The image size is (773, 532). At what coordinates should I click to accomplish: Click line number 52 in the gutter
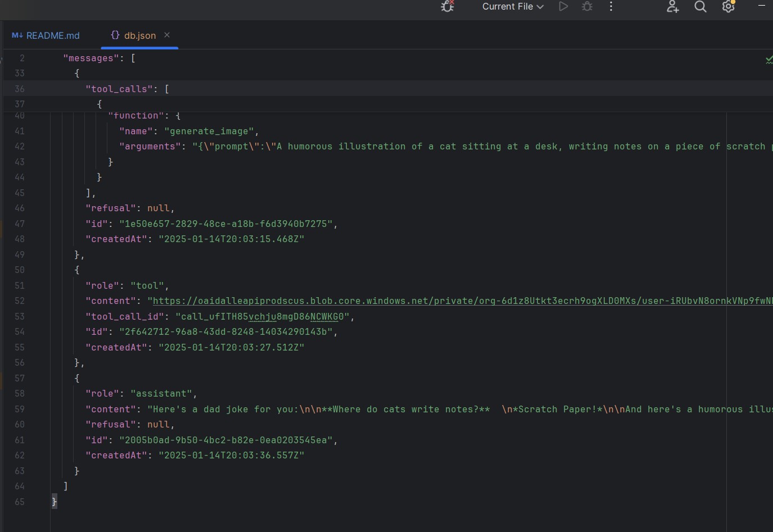coord(20,301)
